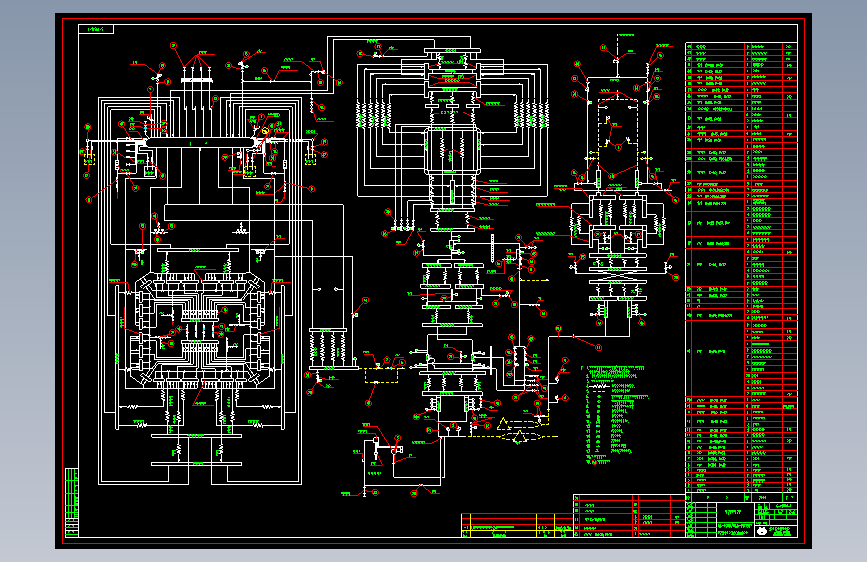Viewport: 867px width, 562px height.
Task: Select the large yellow dashed rectangle
Action: tap(382, 376)
